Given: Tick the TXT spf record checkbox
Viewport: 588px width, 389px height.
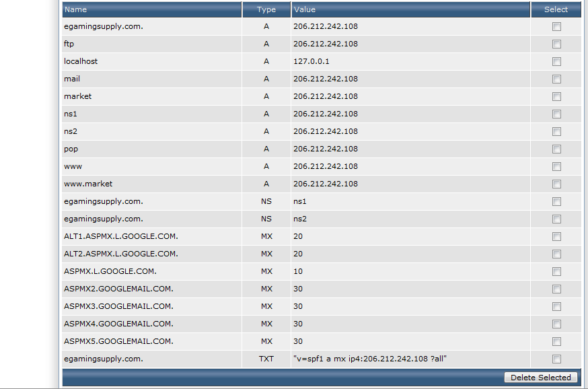Looking at the screenshot, I should 556,359.
